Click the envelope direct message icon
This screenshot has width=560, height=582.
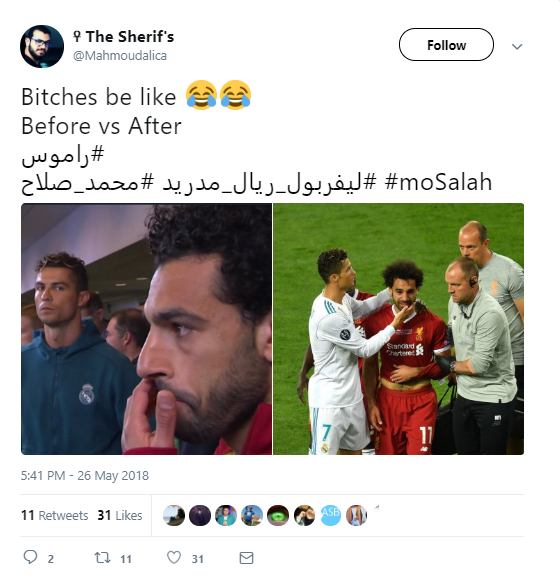246,558
